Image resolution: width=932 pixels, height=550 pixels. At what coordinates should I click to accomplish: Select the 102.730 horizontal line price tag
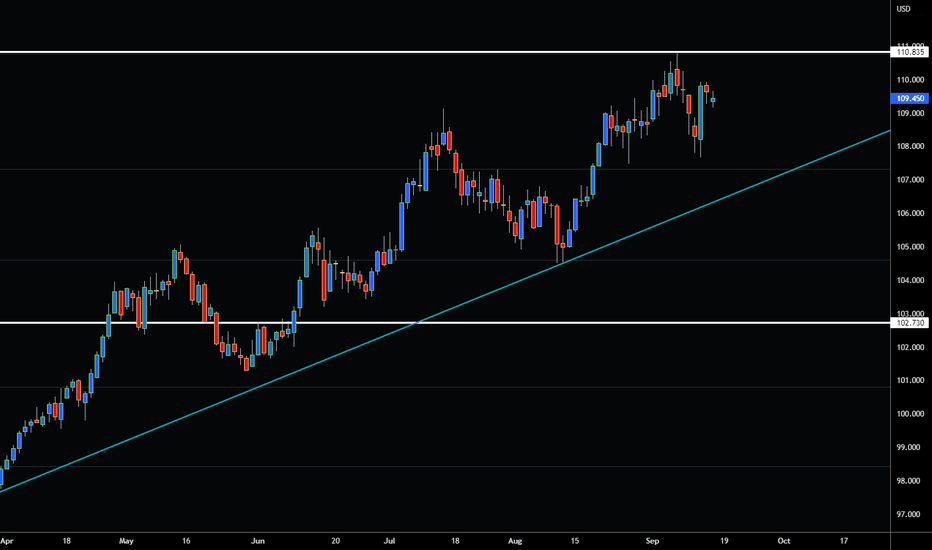click(910, 323)
